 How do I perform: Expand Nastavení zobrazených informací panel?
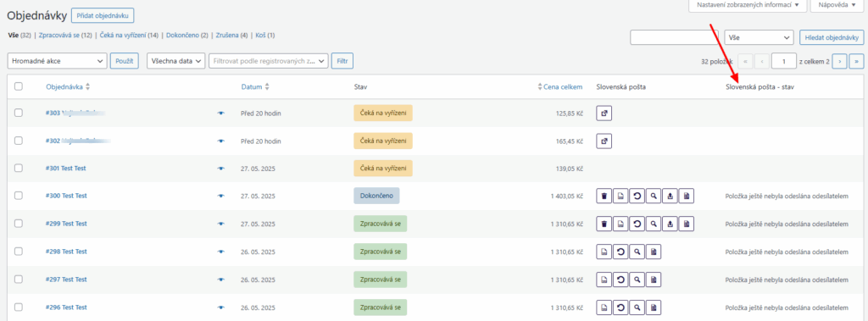point(748,5)
